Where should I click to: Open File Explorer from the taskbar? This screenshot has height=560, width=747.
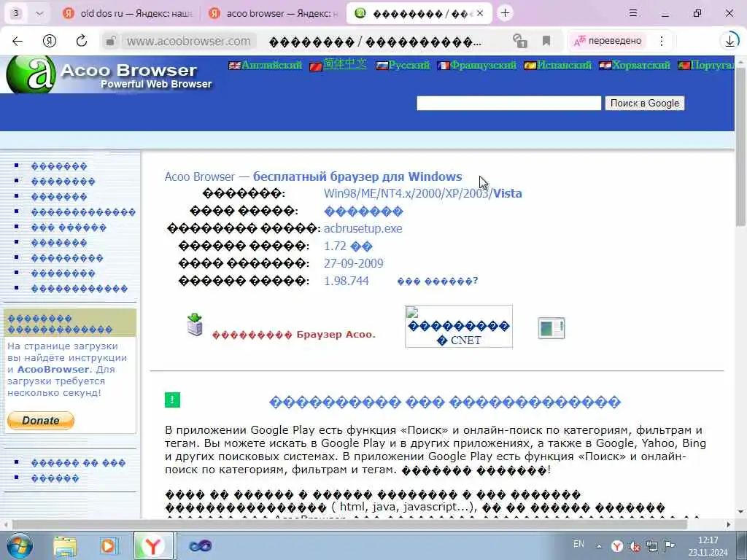click(65, 546)
